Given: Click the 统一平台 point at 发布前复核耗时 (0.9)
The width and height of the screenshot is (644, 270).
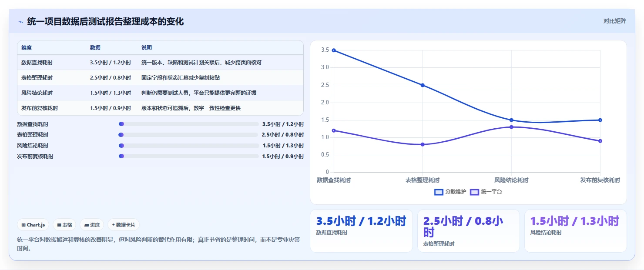Looking at the screenshot, I should pyautogui.click(x=600, y=141).
